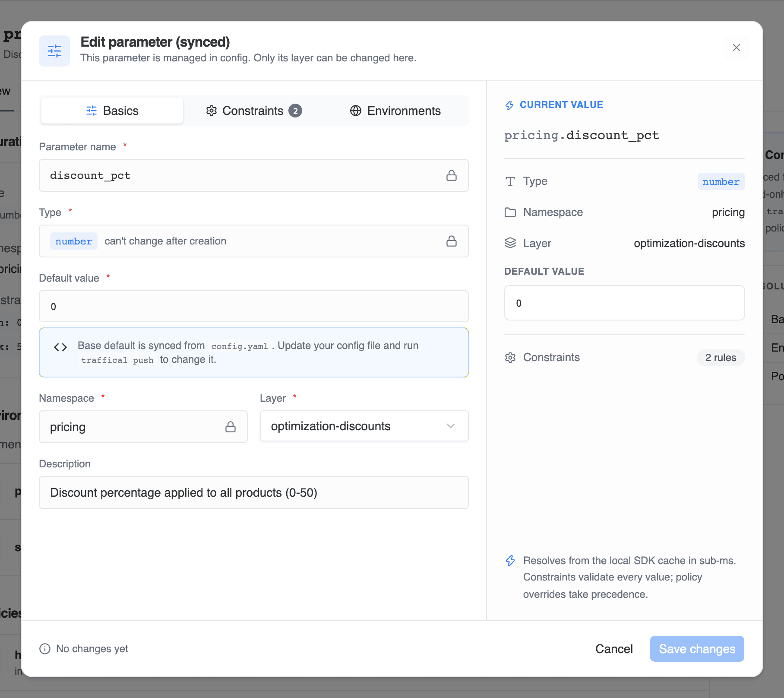
Task: Click the folder icon beside Namespace
Action: click(x=510, y=212)
